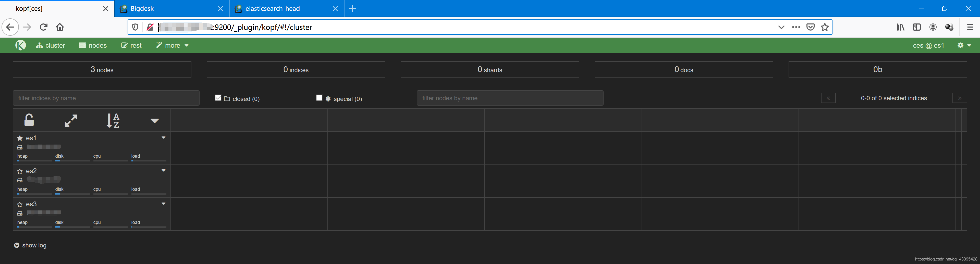Image resolution: width=980 pixels, height=264 pixels.
Task: Click the insecure connection lock icon
Action: coord(150,27)
